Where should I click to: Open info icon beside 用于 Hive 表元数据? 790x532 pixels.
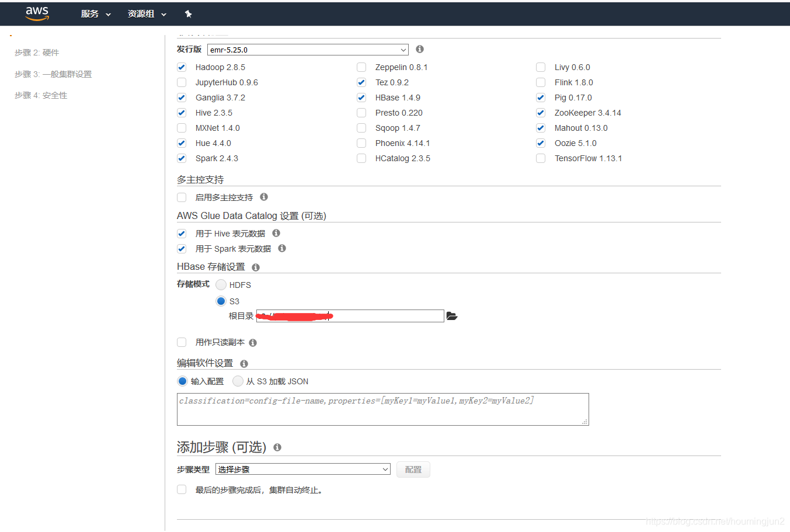click(276, 233)
